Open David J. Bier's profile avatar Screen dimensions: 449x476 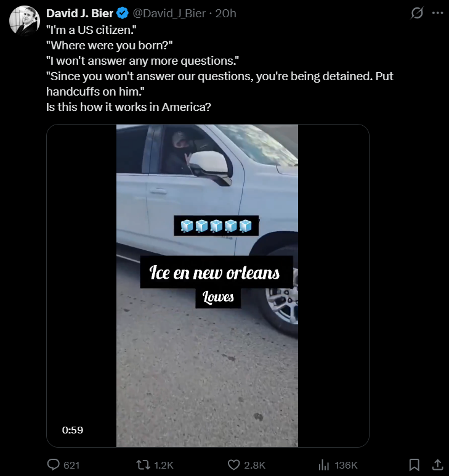(24, 20)
